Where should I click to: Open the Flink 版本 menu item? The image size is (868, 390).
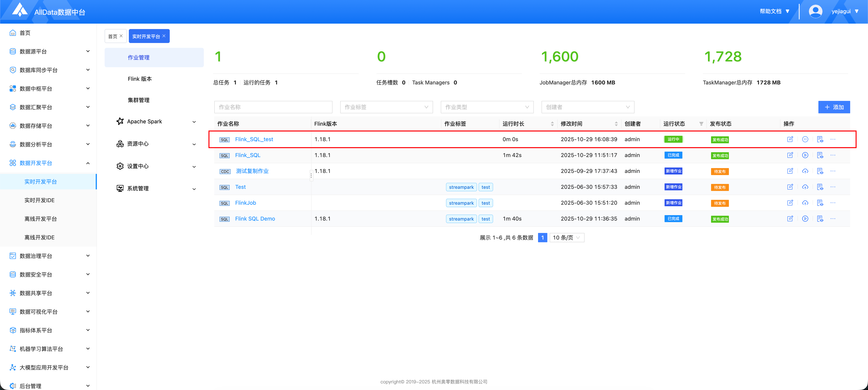point(139,79)
